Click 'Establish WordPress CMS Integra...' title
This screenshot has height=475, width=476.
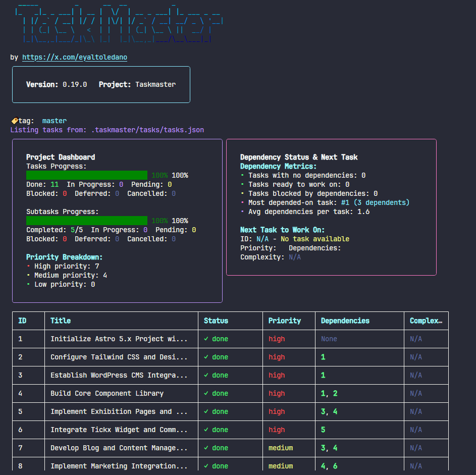coord(119,376)
